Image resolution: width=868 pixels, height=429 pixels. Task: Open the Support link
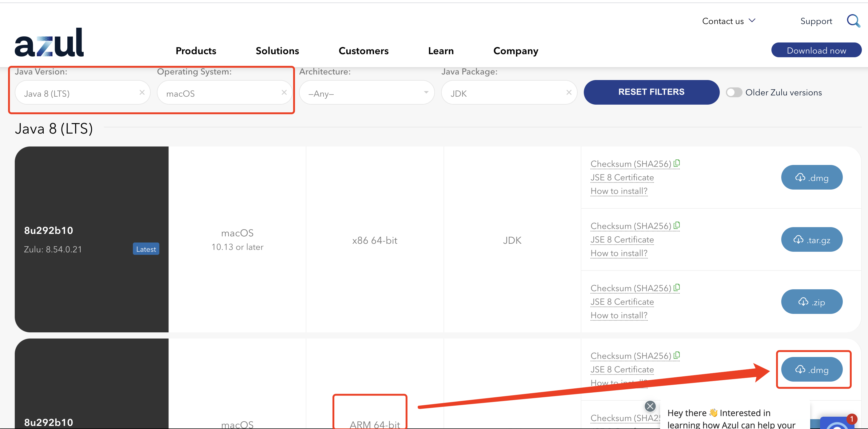pyautogui.click(x=816, y=21)
